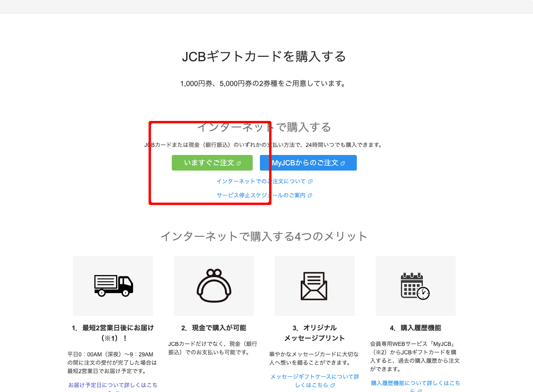Click the オリジナルメッセージプリント heading
The width and height of the screenshot is (533, 392).
(x=315, y=333)
